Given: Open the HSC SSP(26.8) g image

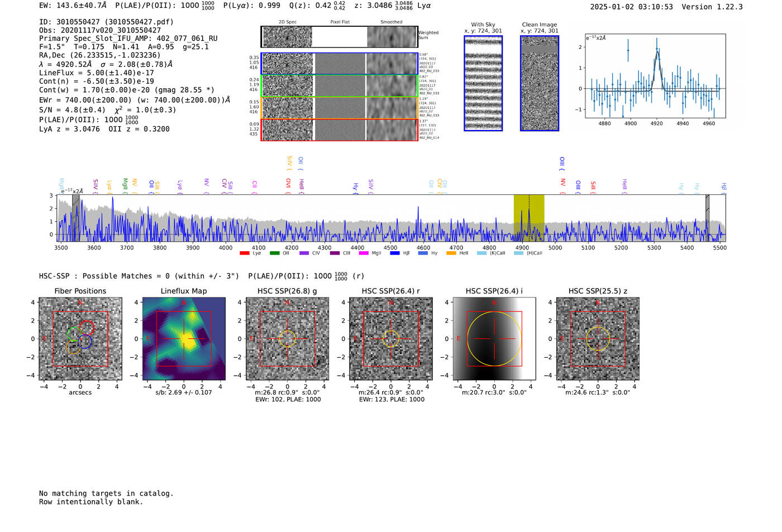Looking at the screenshot, I should pos(287,339).
